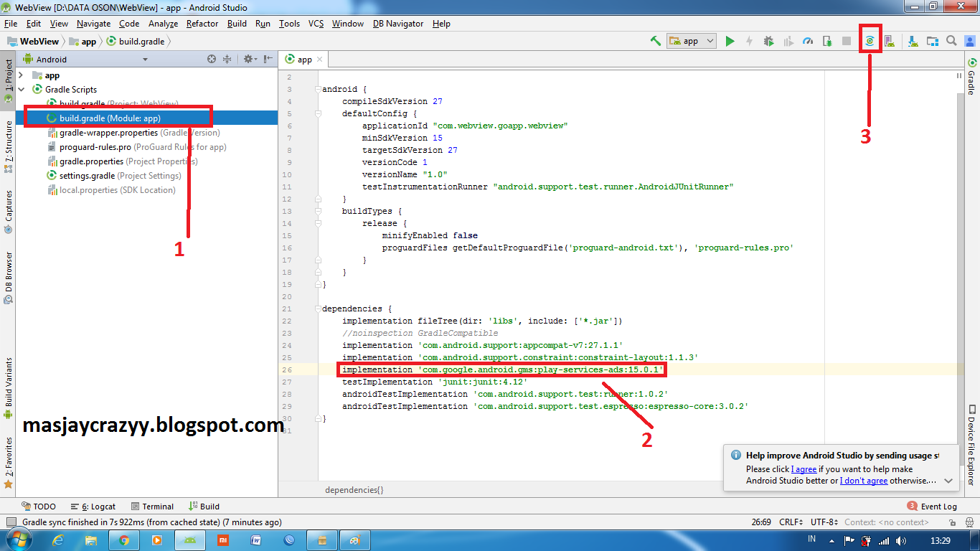Click the Collapse All icon in Project panel
The height and width of the screenshot is (551, 980).
point(227,60)
